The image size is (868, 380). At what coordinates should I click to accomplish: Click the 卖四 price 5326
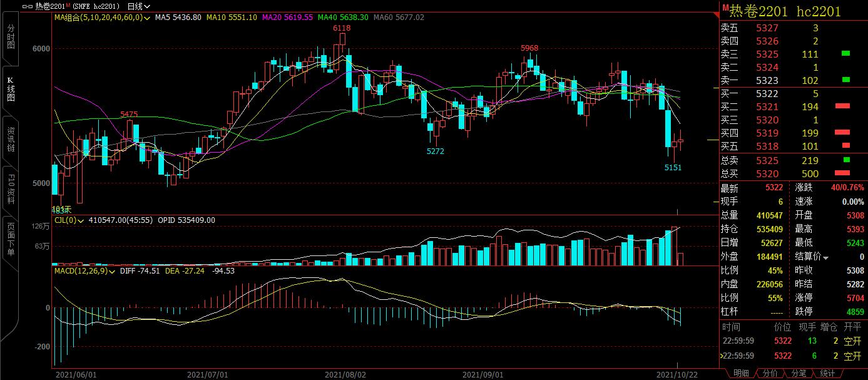pos(767,41)
